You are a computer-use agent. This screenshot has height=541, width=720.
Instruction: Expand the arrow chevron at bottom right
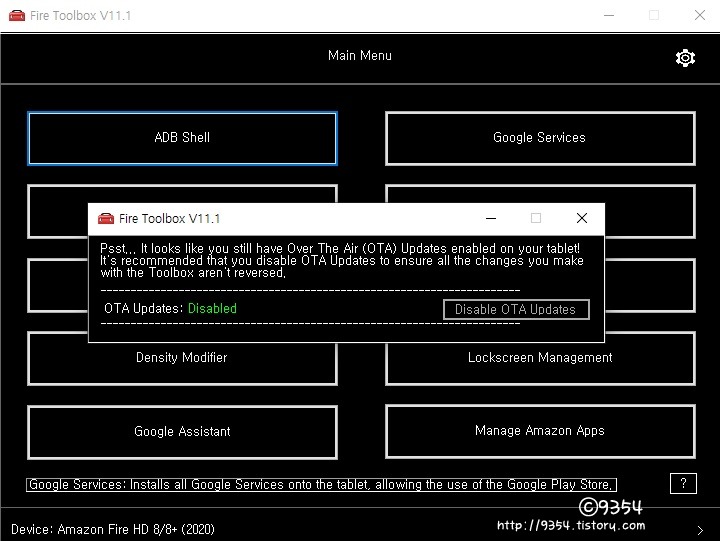[700, 530]
